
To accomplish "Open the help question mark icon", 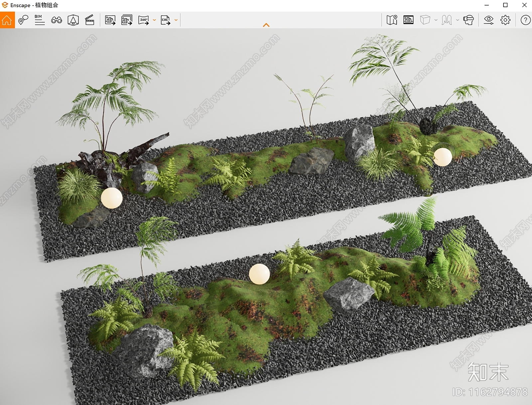I will coord(525,20).
